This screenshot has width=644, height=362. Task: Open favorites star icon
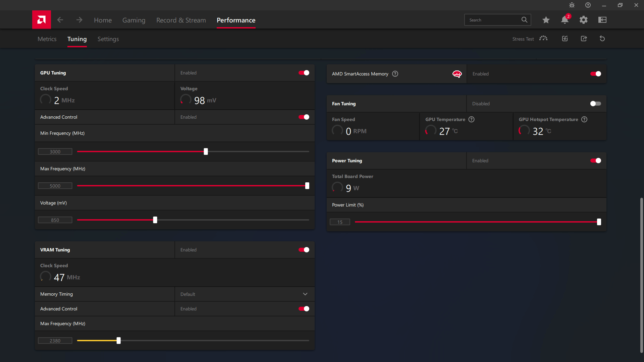546,20
